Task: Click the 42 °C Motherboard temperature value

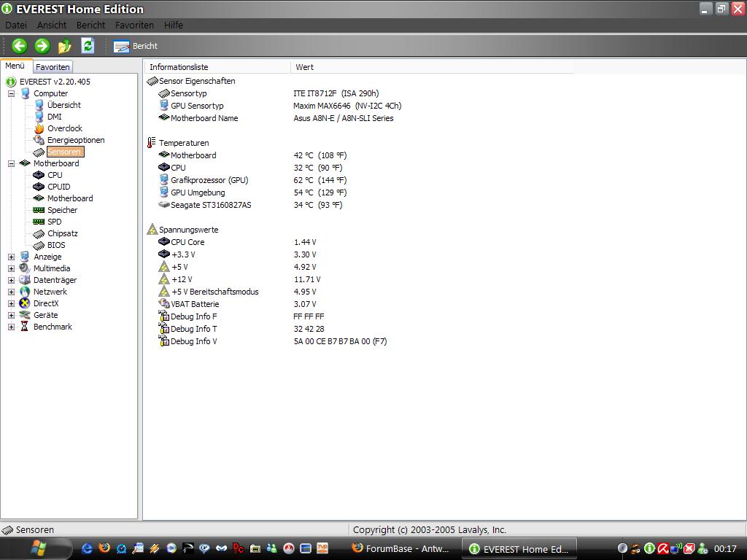Action: (x=320, y=156)
